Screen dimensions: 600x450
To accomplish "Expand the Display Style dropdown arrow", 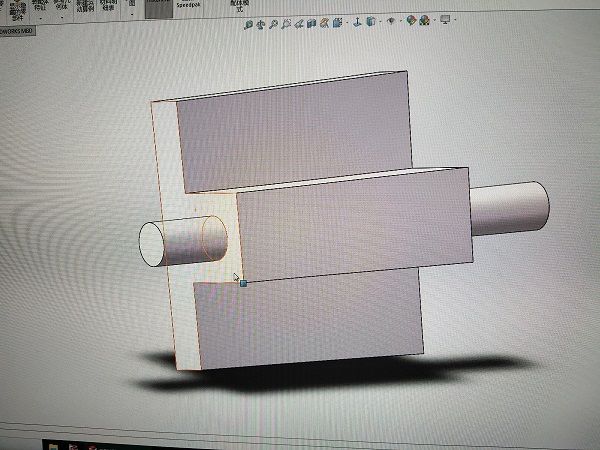I will tap(379, 20).
